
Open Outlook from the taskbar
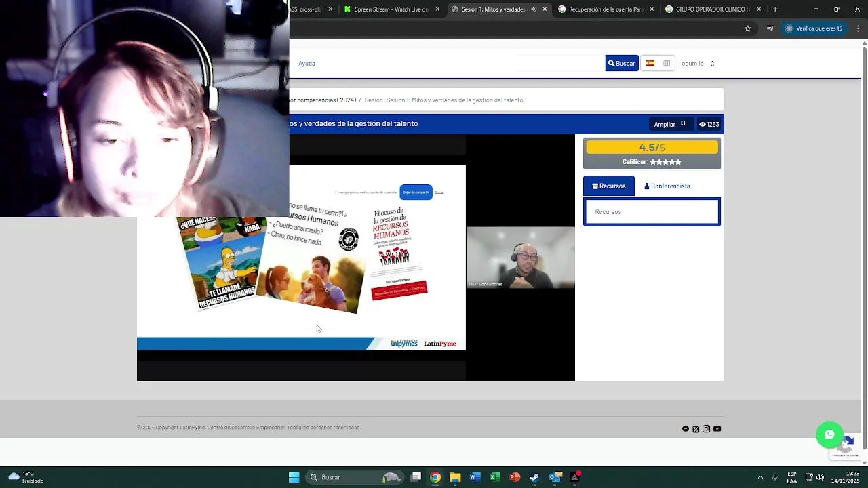tap(555, 477)
